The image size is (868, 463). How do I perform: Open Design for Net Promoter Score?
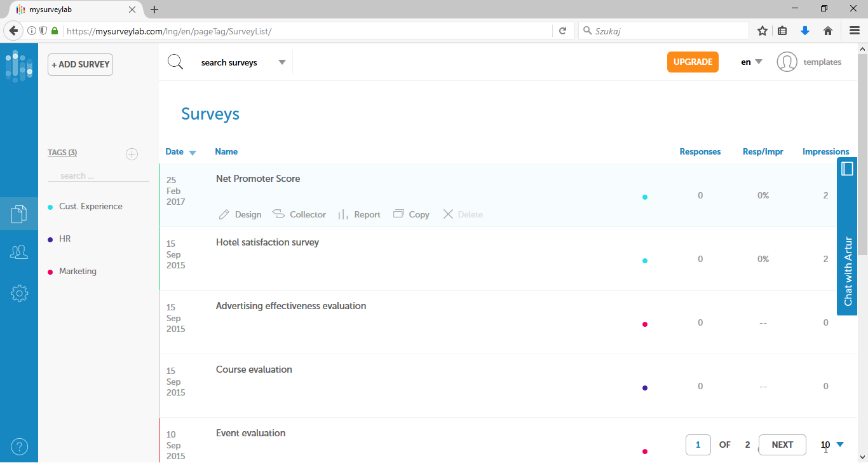[x=240, y=214]
